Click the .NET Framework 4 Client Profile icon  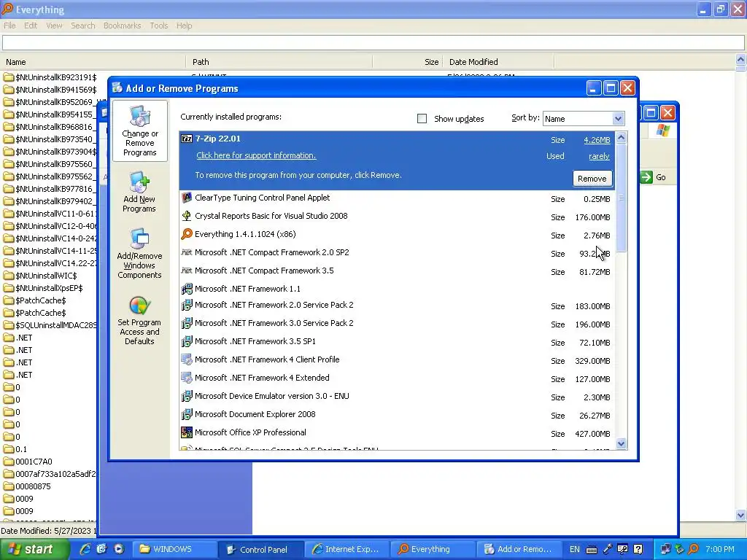(x=187, y=359)
